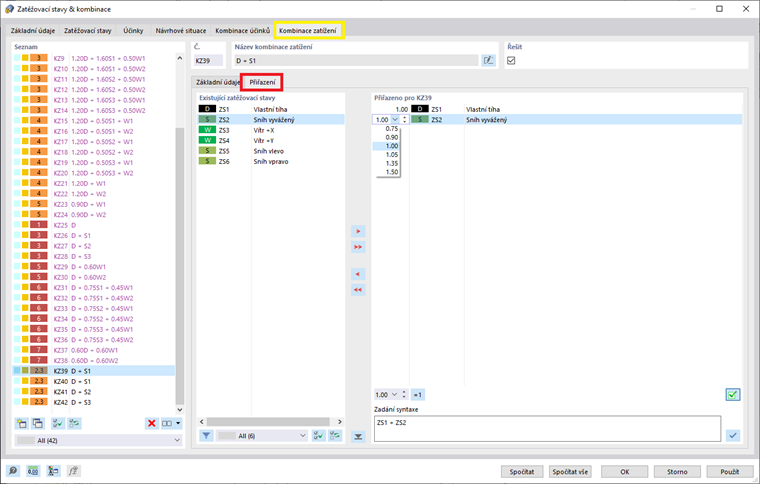
Task: Click invert selection icon under Seznam list
Action: tap(74, 423)
